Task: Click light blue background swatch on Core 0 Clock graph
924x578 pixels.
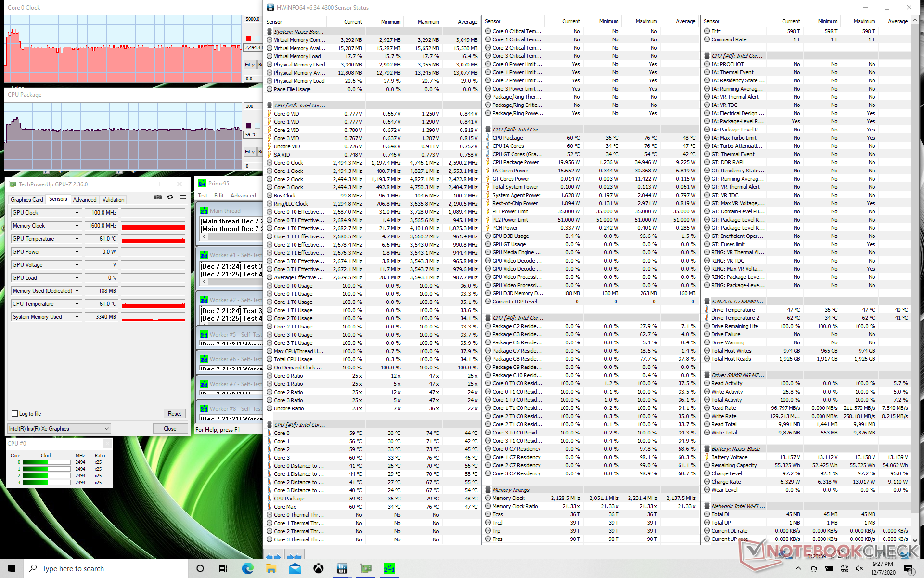Action: tap(257, 39)
